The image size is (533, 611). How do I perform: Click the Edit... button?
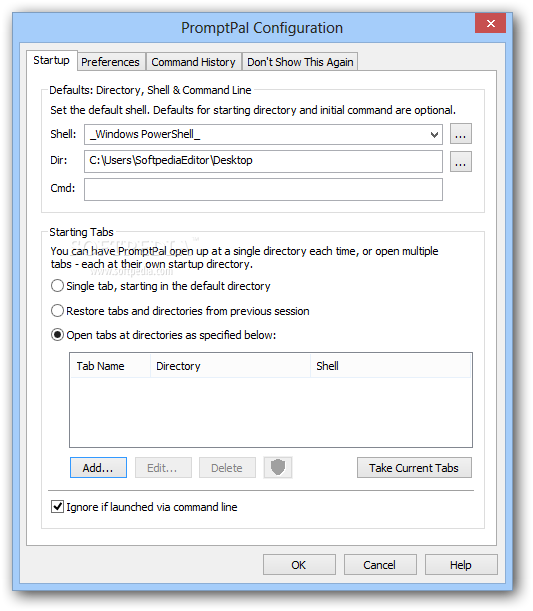coord(163,468)
